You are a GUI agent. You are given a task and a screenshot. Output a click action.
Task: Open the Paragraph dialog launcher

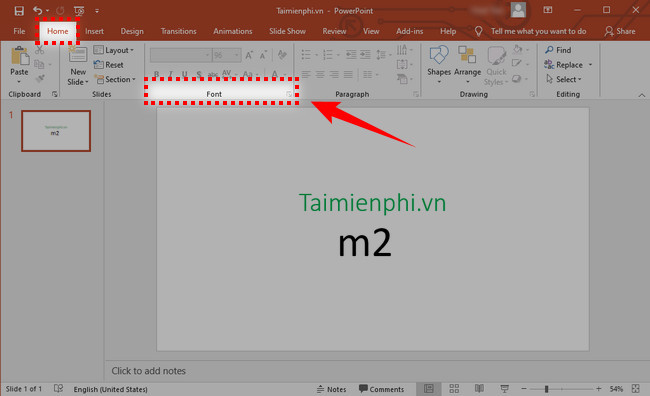coord(415,95)
